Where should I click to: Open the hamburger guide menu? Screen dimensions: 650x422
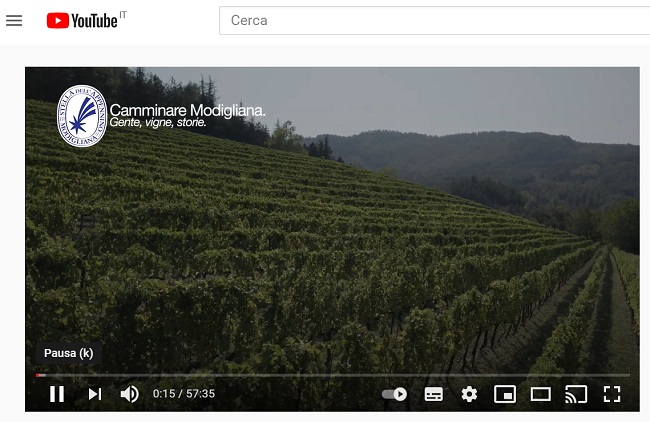tap(14, 20)
